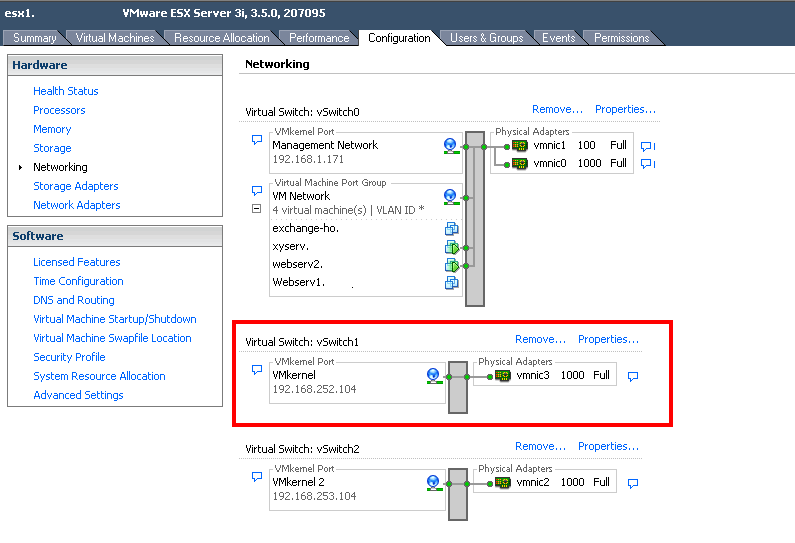The width and height of the screenshot is (795, 543).
Task: Open Licensed Features settings
Action: 77,262
